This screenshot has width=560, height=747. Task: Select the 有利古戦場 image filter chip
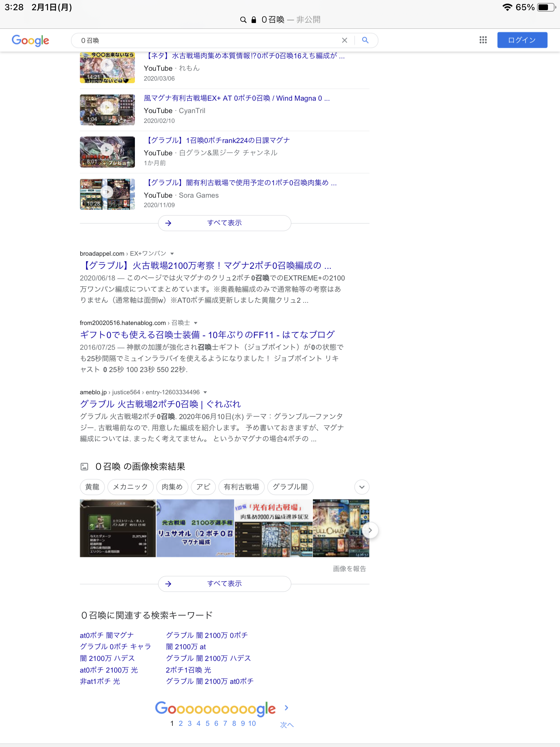tap(241, 487)
